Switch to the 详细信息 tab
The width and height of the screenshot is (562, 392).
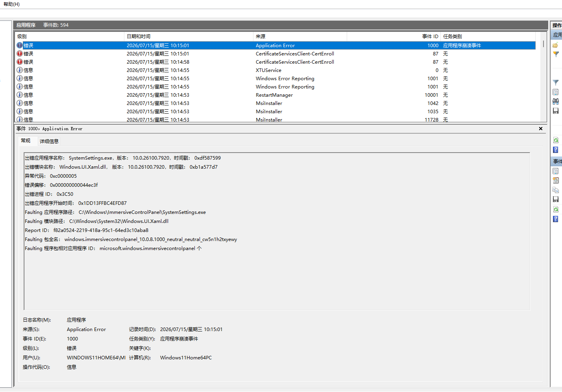pos(49,141)
